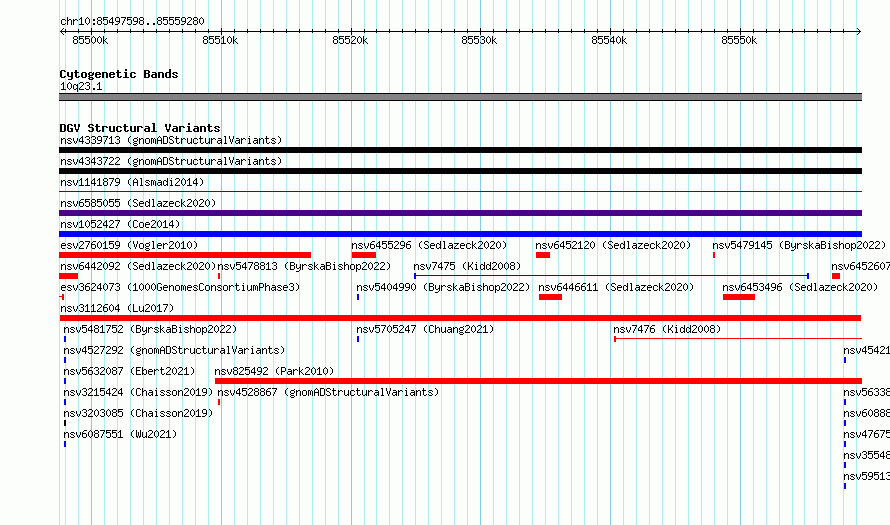Open the nsv6446611 (Sedlazeck2020) label

coord(616,287)
